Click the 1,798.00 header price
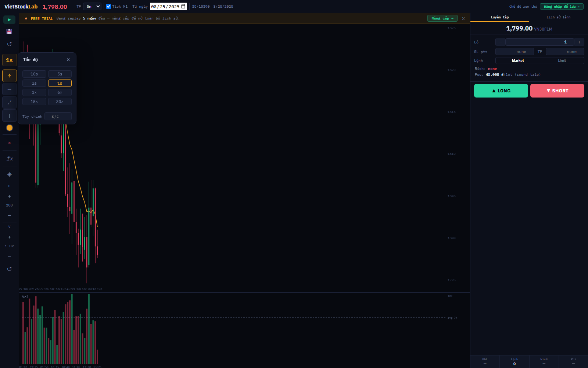The height and width of the screenshot is (368, 588). (55, 7)
